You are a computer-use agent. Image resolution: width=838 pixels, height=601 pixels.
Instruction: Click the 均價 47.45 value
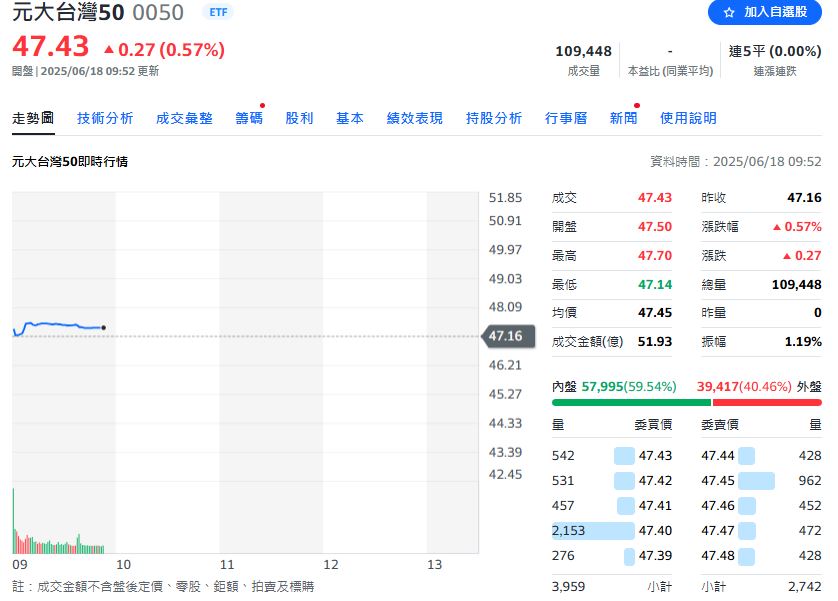tap(655, 313)
